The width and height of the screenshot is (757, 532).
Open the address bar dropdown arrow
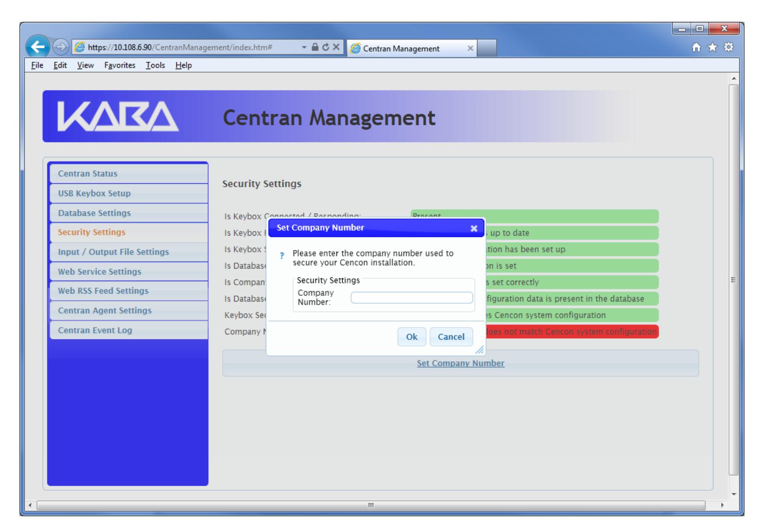coord(304,47)
